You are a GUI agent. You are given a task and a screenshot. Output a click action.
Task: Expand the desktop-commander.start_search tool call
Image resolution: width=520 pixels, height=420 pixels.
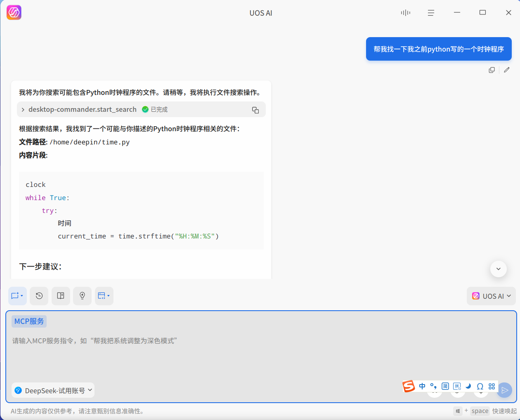pos(23,110)
